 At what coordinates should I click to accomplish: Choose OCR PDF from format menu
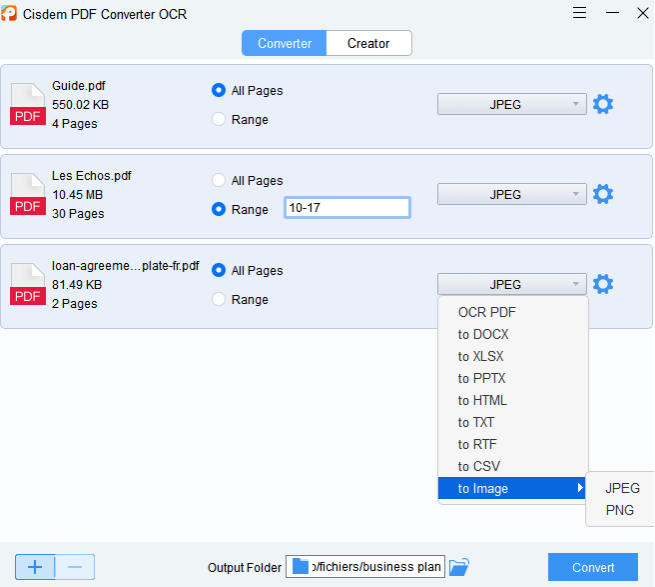tap(513, 312)
